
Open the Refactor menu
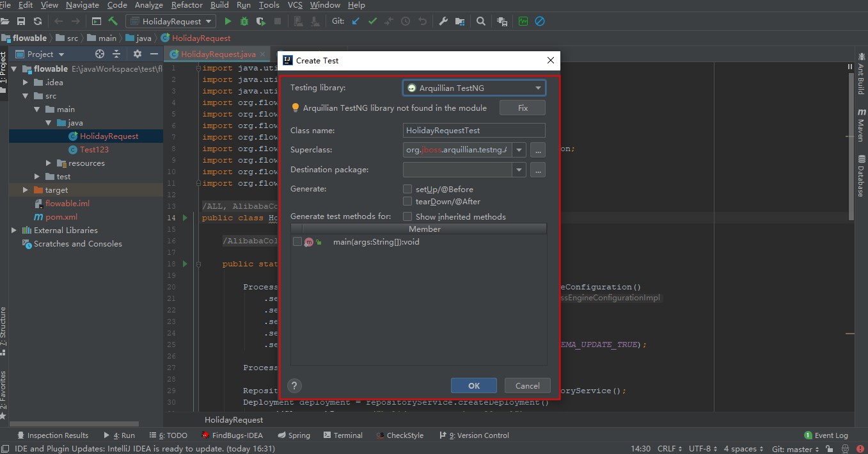click(x=187, y=5)
